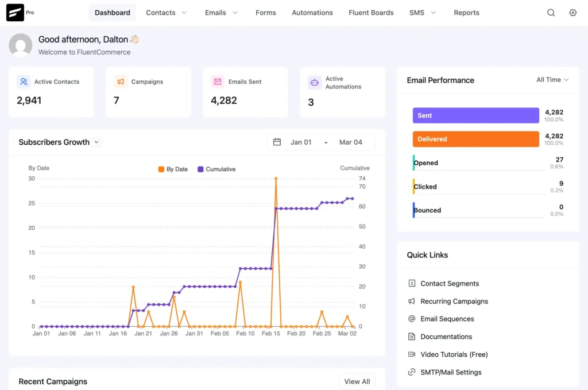Expand the Contacts dropdown menu
The height and width of the screenshot is (390, 588).
166,12
